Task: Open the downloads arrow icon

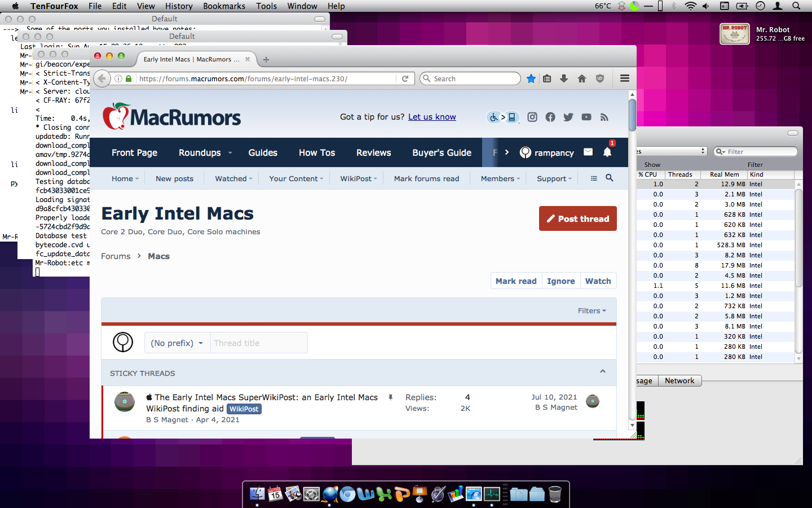Action: pyautogui.click(x=564, y=78)
